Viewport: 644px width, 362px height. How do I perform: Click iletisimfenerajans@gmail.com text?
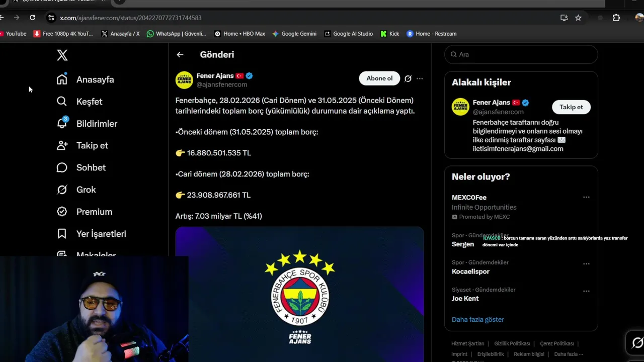pyautogui.click(x=518, y=149)
